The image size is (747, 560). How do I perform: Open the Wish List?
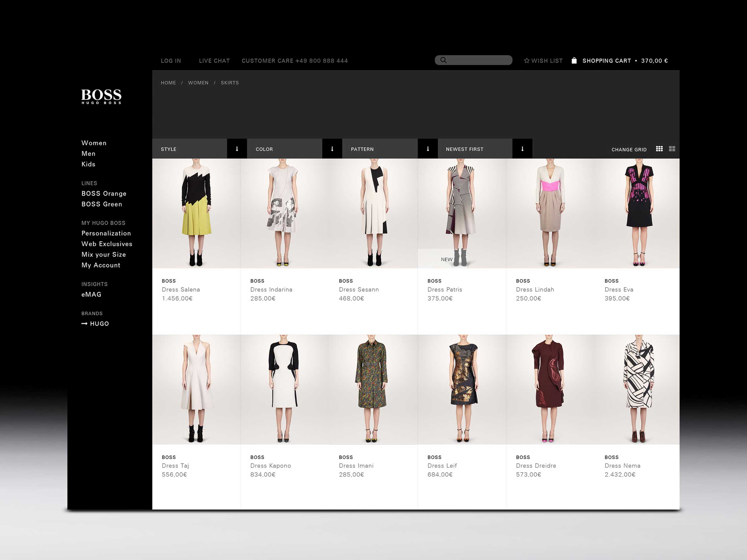[547, 61]
